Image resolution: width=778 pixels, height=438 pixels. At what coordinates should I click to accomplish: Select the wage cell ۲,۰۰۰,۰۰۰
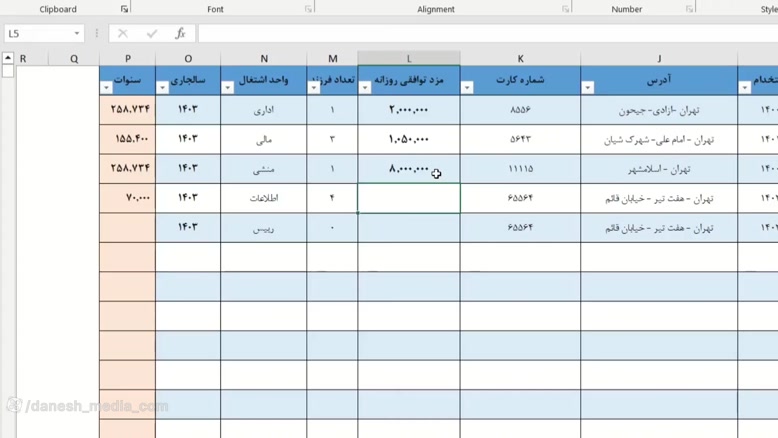[409, 110]
